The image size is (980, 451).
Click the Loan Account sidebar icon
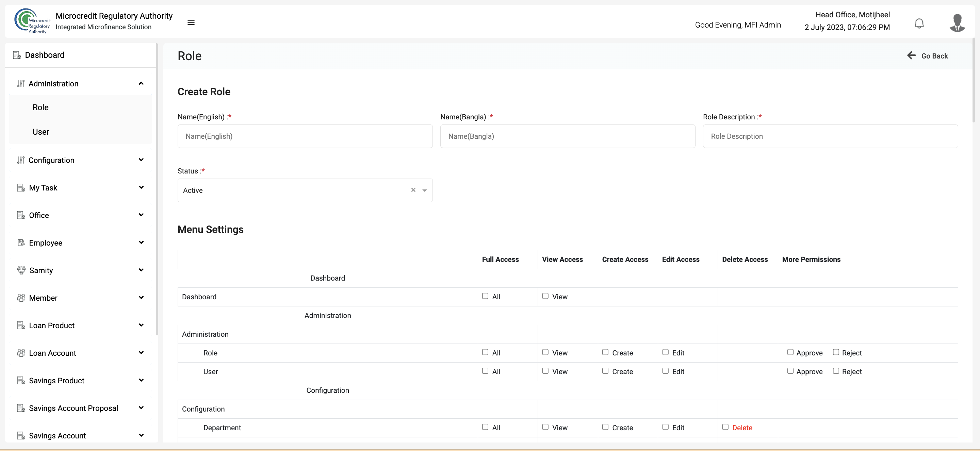point(21,353)
